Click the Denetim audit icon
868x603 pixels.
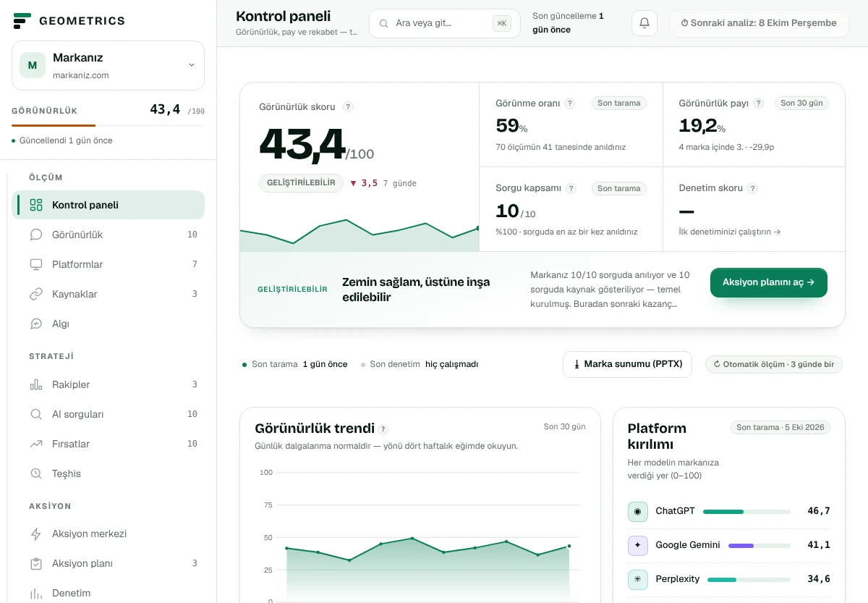click(36, 593)
